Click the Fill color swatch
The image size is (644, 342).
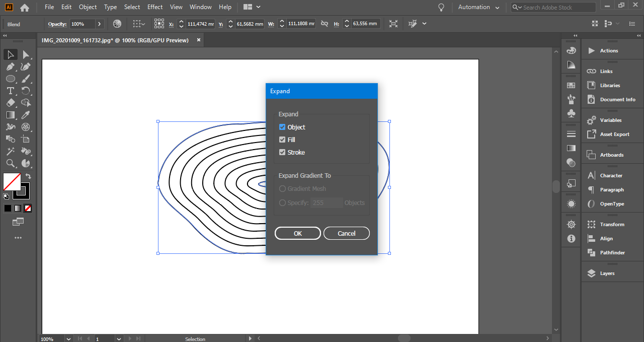pyautogui.click(x=12, y=181)
